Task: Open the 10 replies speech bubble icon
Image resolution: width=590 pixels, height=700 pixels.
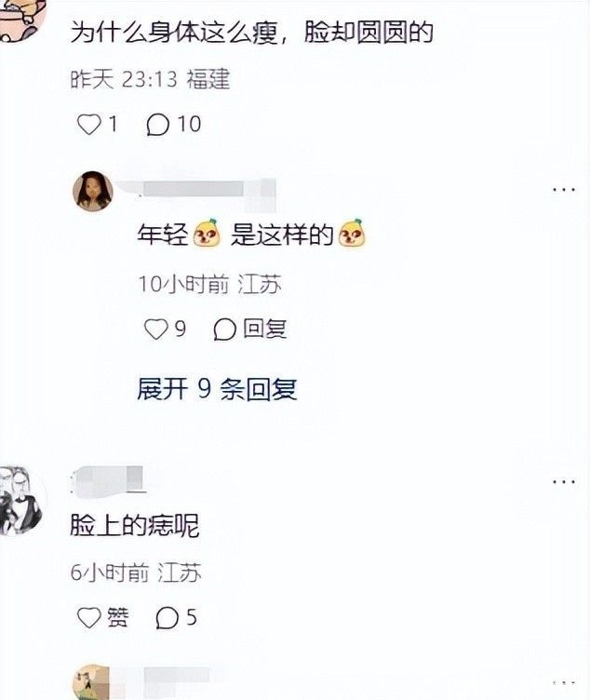Action: (158, 124)
